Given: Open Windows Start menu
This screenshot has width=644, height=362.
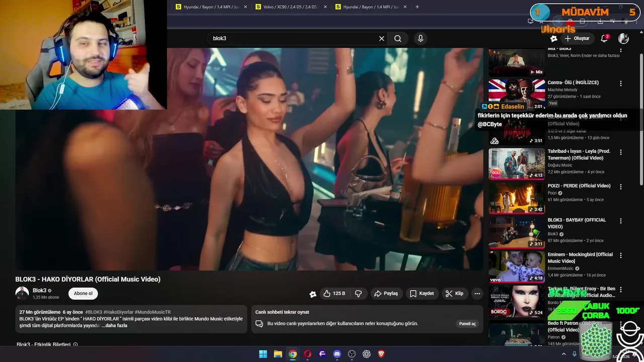Looking at the screenshot, I should click(263, 354).
